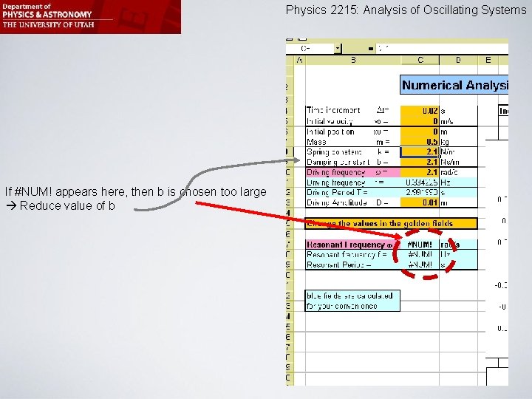Click the pink Driving frequency label
The image size is (532, 399).
[353, 172]
